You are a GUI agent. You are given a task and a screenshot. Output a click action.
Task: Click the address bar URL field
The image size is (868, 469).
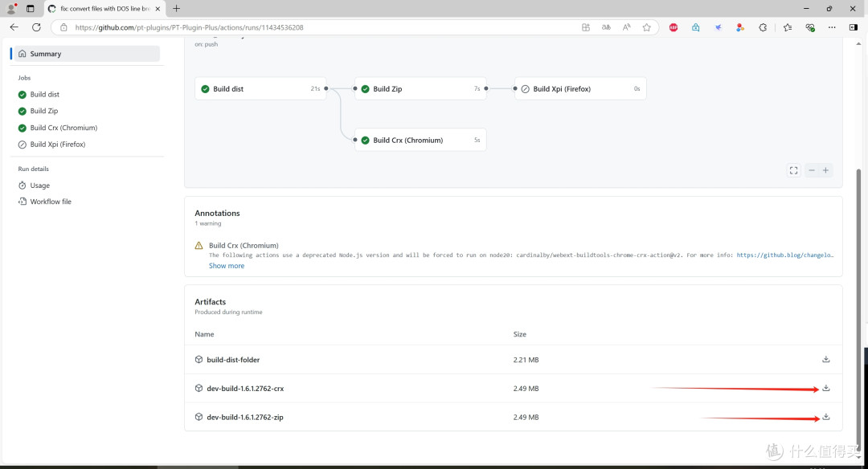tap(321, 27)
